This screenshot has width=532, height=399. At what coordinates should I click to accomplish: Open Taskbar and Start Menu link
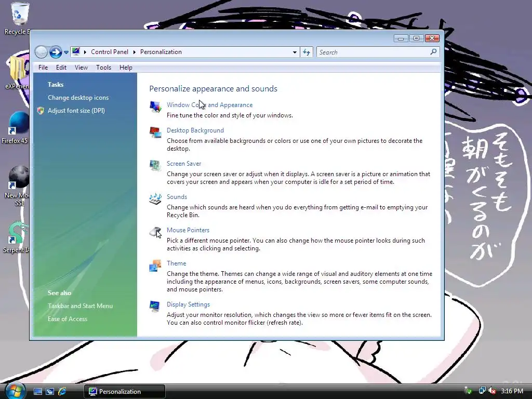pyautogui.click(x=80, y=306)
